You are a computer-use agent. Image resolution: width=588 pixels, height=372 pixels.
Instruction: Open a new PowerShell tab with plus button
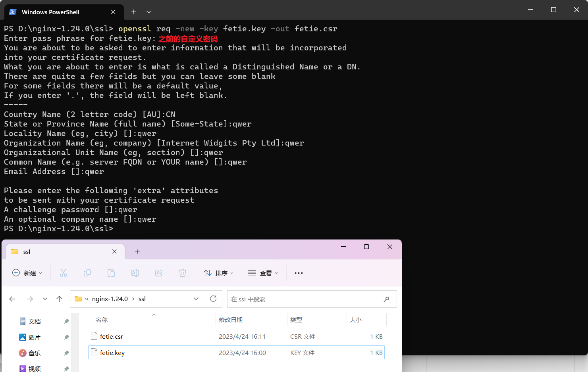[134, 12]
